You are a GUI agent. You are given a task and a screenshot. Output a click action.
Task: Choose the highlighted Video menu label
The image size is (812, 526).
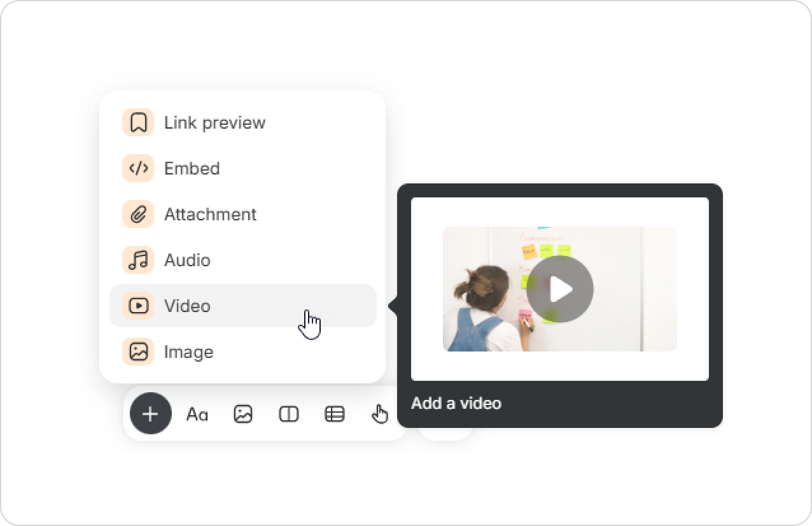tap(187, 306)
